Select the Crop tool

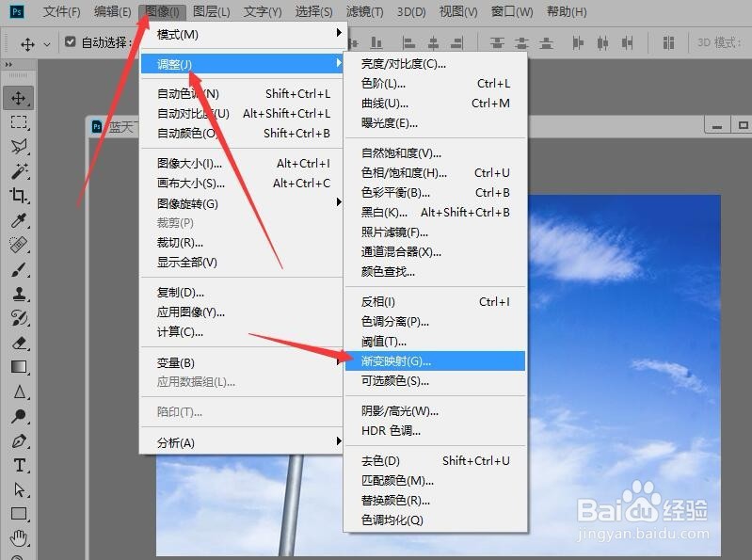(18, 195)
